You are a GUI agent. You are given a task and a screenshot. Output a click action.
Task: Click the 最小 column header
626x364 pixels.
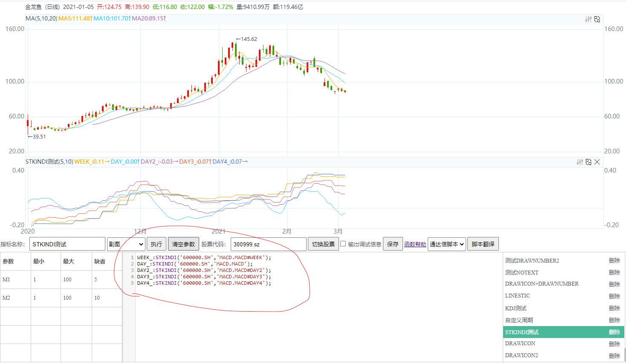pos(46,261)
